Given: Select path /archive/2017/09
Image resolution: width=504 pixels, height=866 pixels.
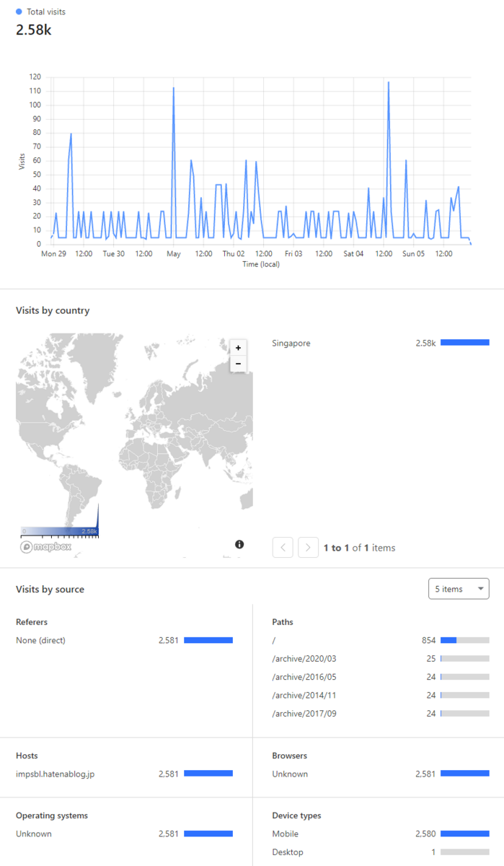Looking at the screenshot, I should [304, 714].
